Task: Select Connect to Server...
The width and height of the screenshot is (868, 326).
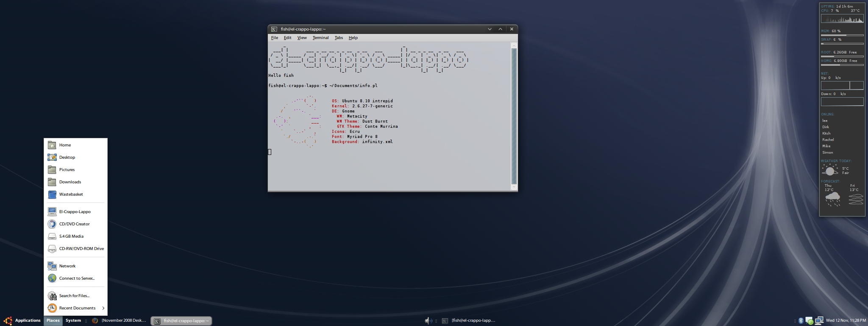Action: coord(77,278)
